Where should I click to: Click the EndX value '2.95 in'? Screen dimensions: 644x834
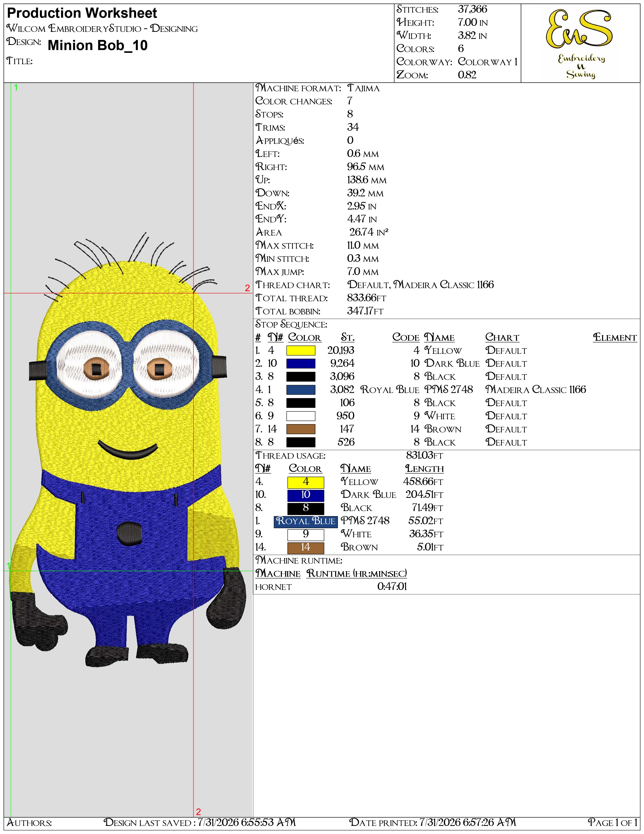(x=362, y=206)
